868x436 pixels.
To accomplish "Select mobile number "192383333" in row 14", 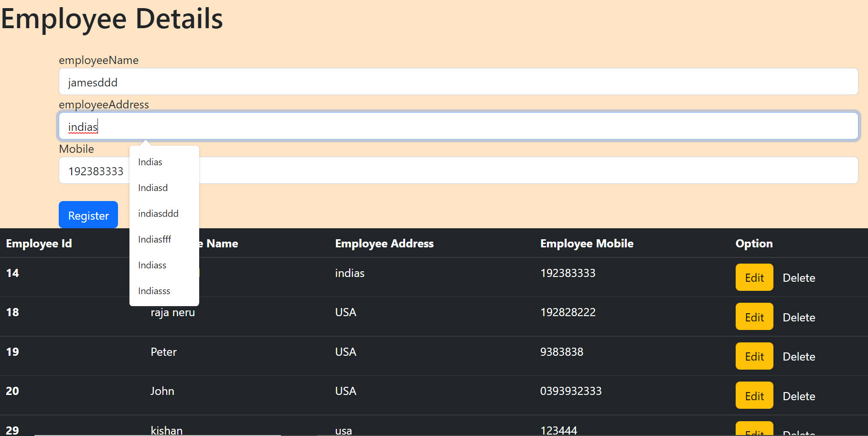I will (x=568, y=273).
